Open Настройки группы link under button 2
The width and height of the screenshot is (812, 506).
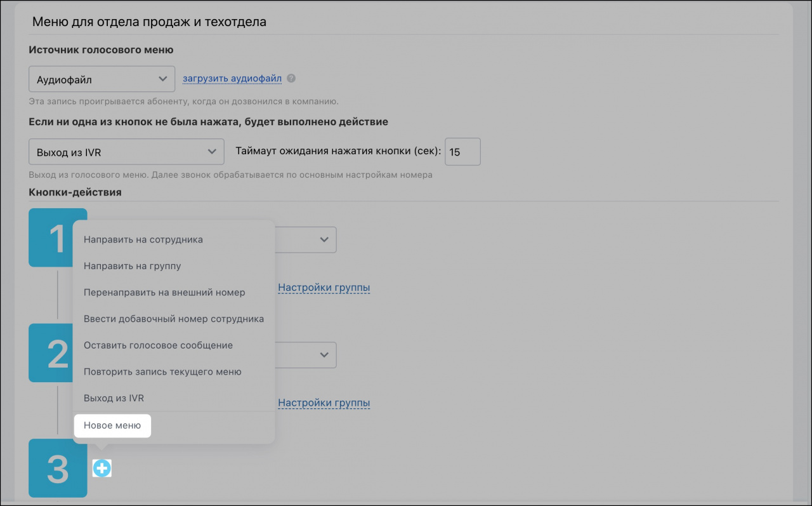tap(324, 403)
